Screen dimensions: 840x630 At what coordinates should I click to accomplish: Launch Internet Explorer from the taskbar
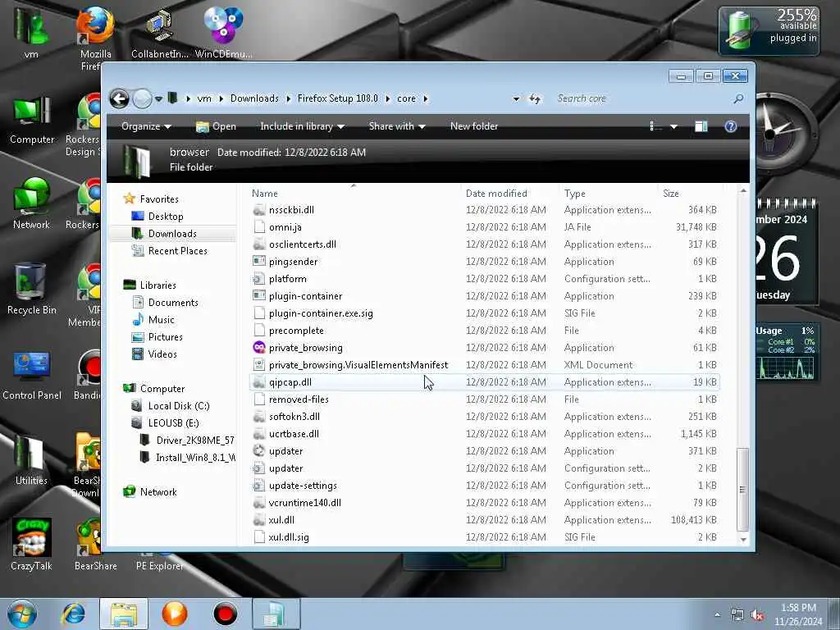(73, 614)
